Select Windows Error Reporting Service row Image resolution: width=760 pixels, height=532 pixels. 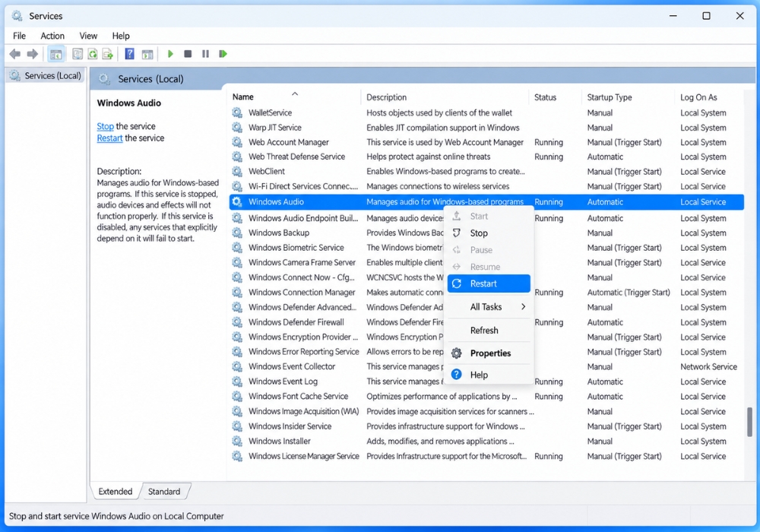click(486, 352)
